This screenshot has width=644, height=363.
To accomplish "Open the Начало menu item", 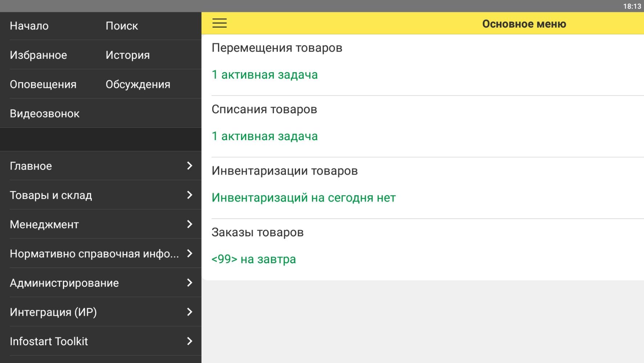I will [x=29, y=26].
